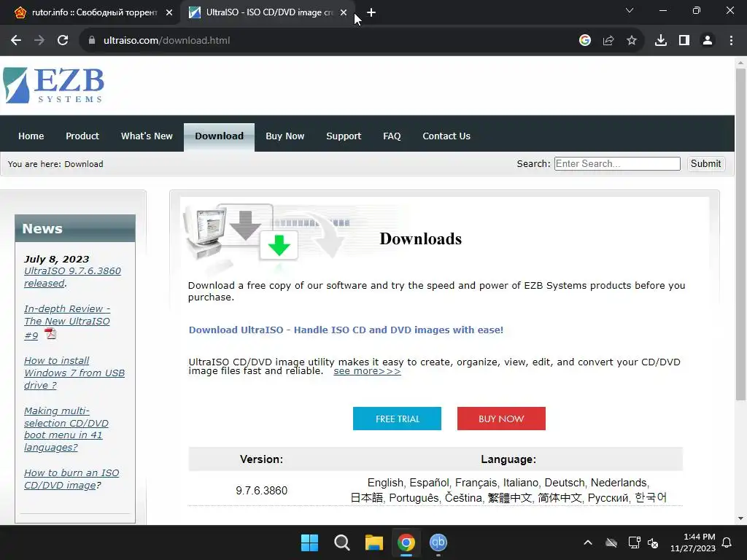Follow the see more>>> link
The height and width of the screenshot is (560, 747).
(x=367, y=371)
